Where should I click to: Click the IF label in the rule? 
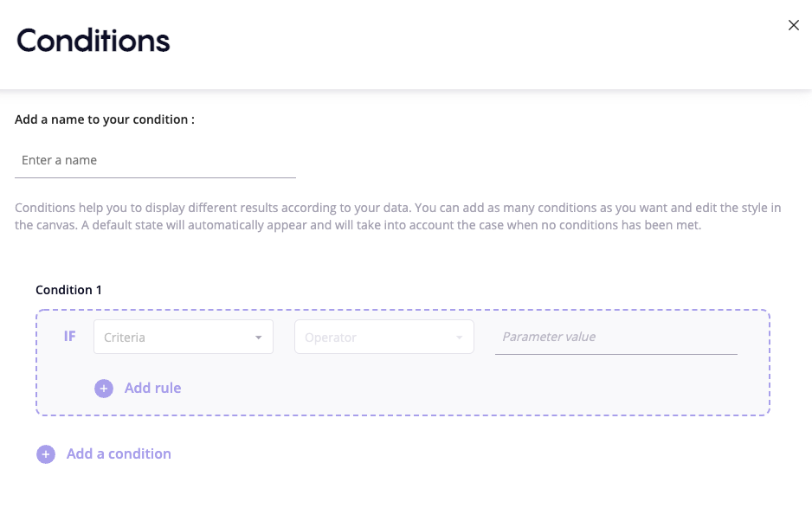pyautogui.click(x=70, y=336)
